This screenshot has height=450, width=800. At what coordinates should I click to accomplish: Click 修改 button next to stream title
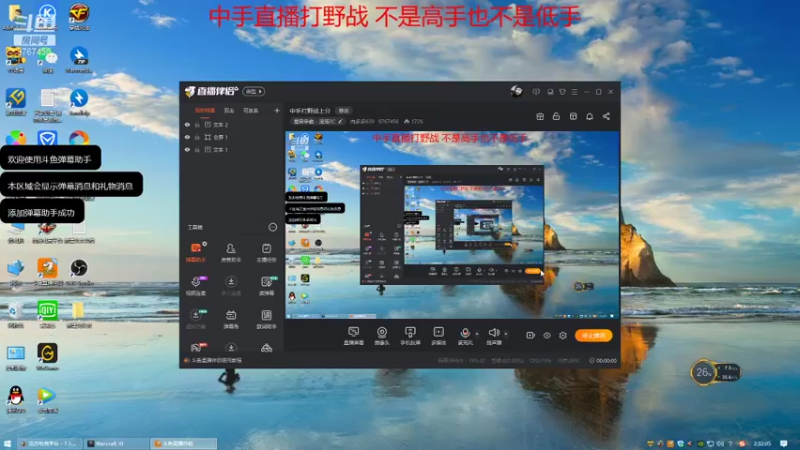point(344,111)
